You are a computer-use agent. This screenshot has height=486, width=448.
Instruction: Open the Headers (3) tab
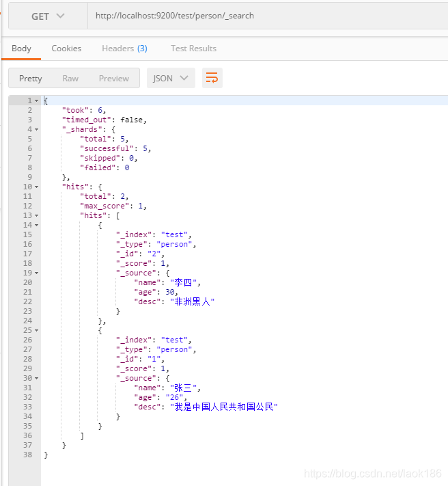coord(124,49)
